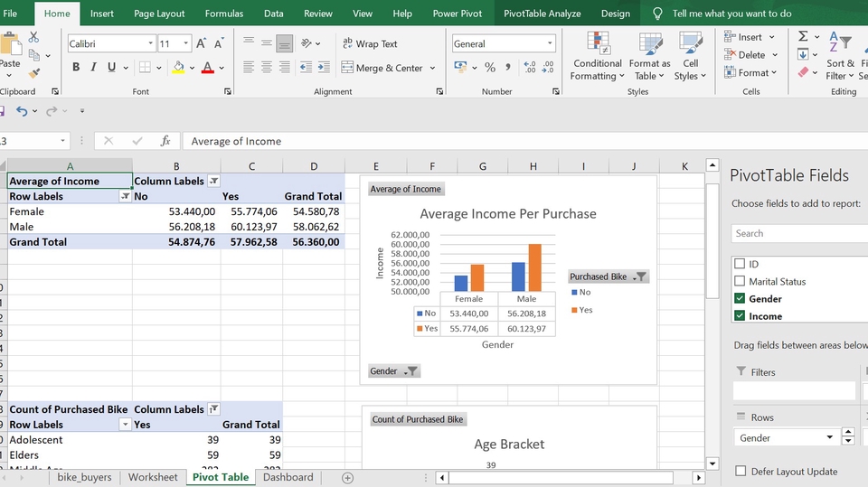Click Average of Income chart field button
The height and width of the screenshot is (487, 868).
click(x=406, y=189)
